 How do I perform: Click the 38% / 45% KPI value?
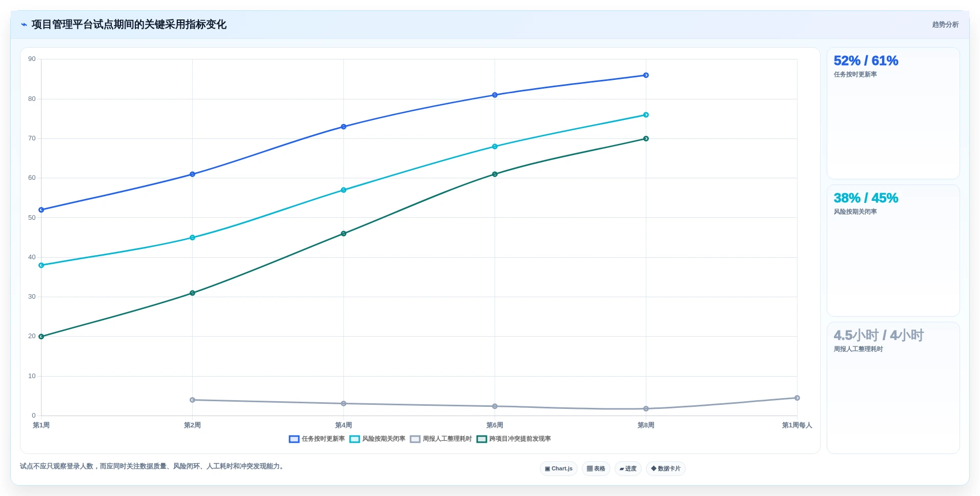pyautogui.click(x=866, y=198)
